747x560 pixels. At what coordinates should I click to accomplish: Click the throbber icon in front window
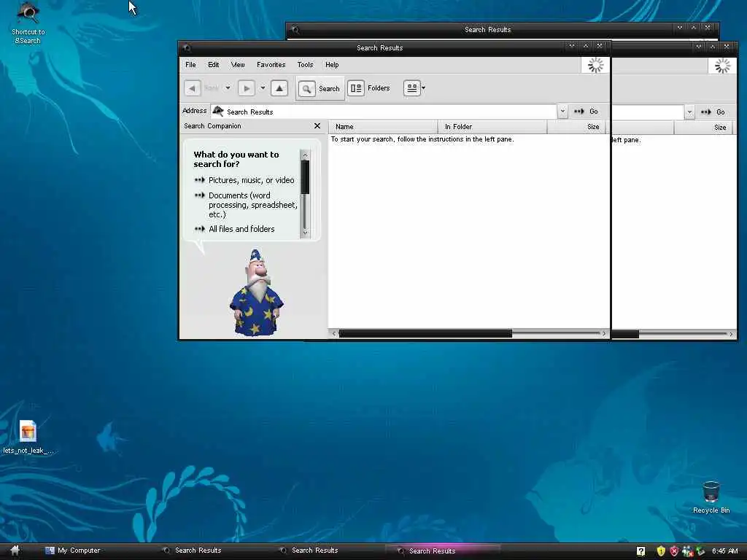(x=595, y=65)
